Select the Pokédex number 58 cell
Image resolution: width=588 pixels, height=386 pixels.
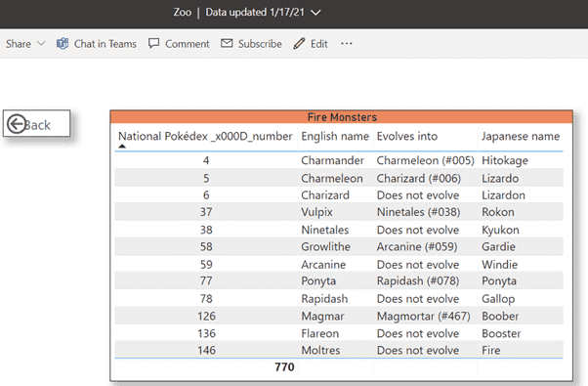tap(206, 246)
